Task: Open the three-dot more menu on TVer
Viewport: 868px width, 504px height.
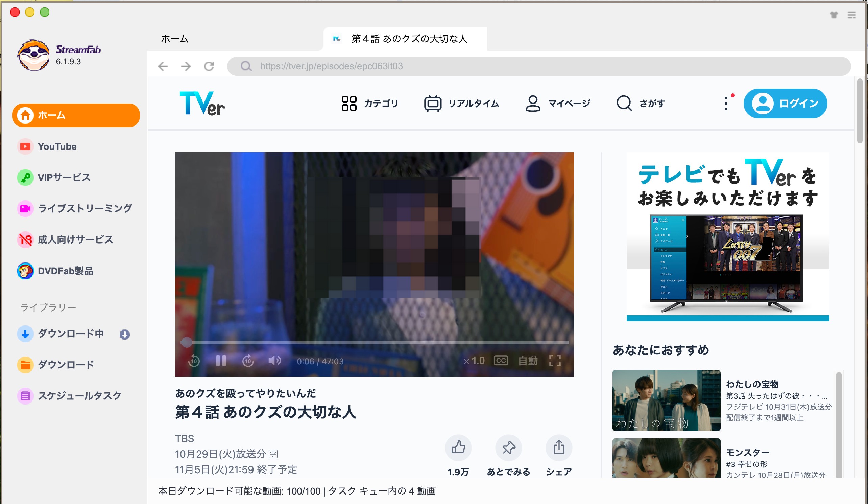Action: pos(726,103)
